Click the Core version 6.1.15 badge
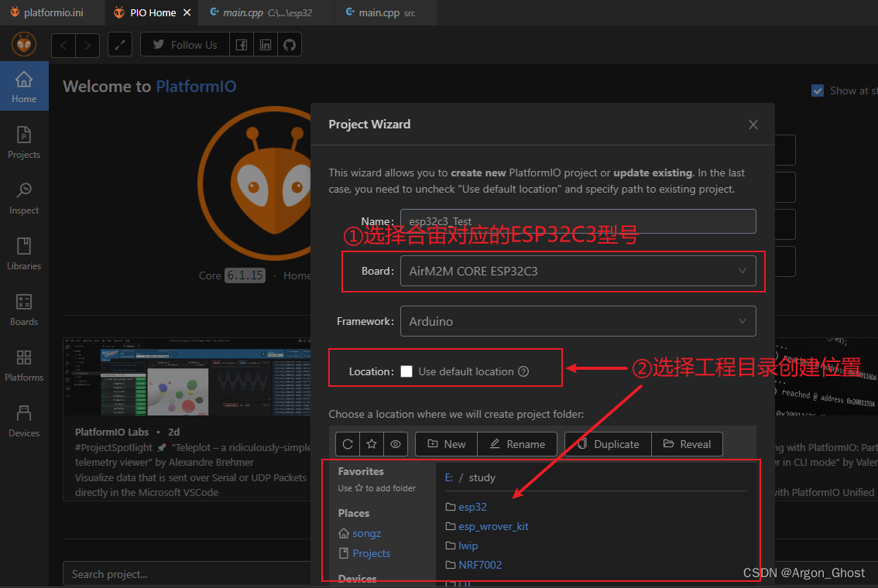 pyautogui.click(x=245, y=275)
